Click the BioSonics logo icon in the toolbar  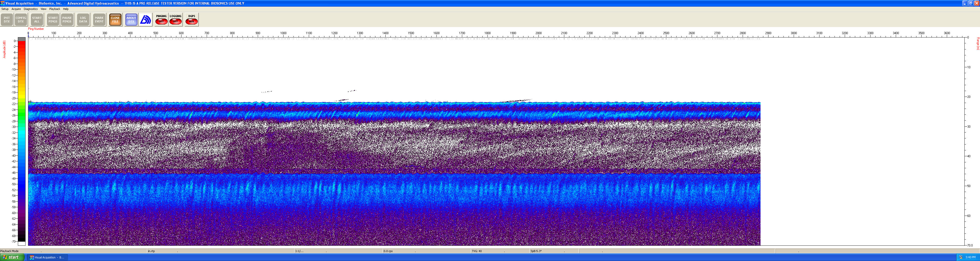tap(145, 19)
